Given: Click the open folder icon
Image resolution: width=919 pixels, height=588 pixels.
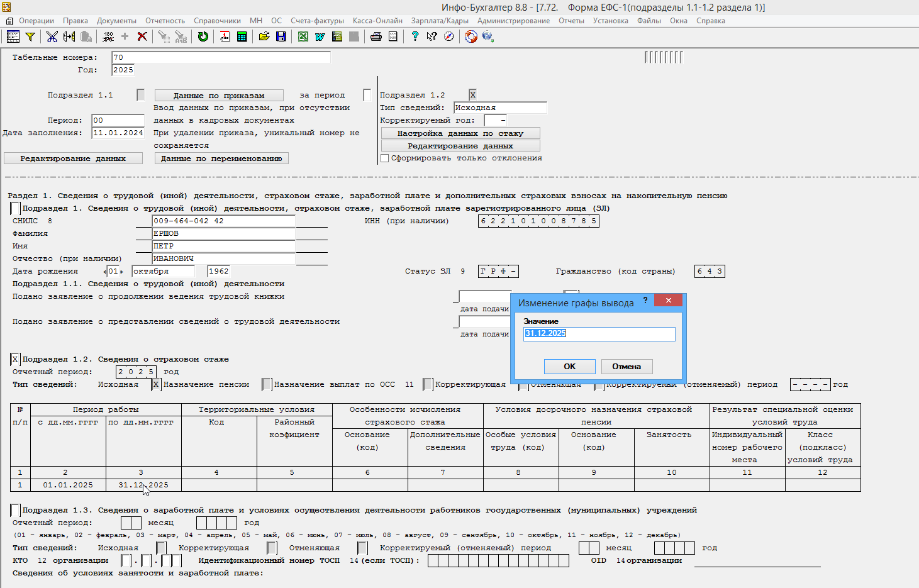Looking at the screenshot, I should [264, 36].
